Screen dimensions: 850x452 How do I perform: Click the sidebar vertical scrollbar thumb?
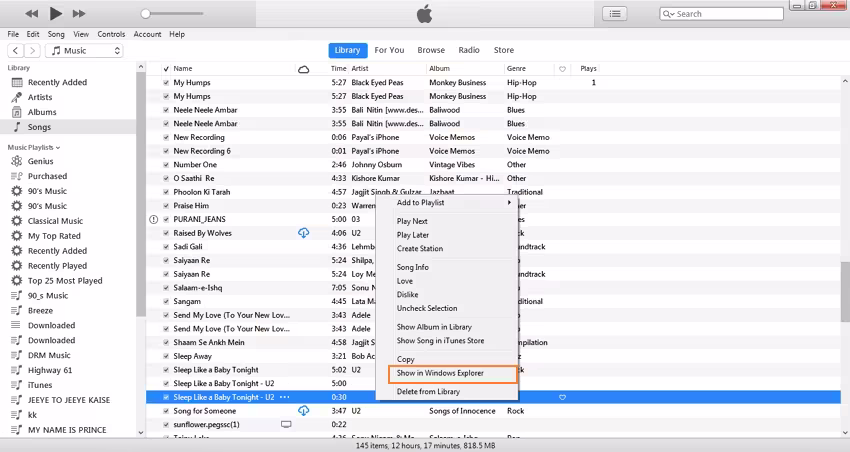tap(141, 195)
